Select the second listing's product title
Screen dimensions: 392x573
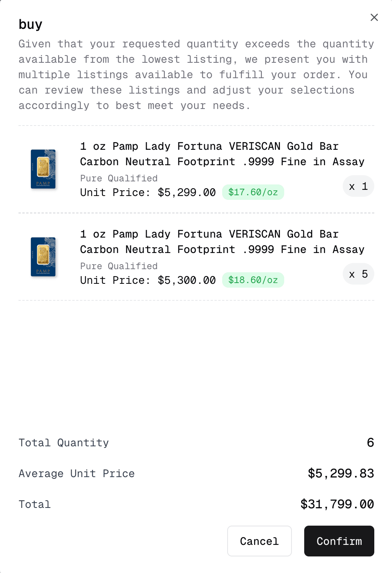222,241
